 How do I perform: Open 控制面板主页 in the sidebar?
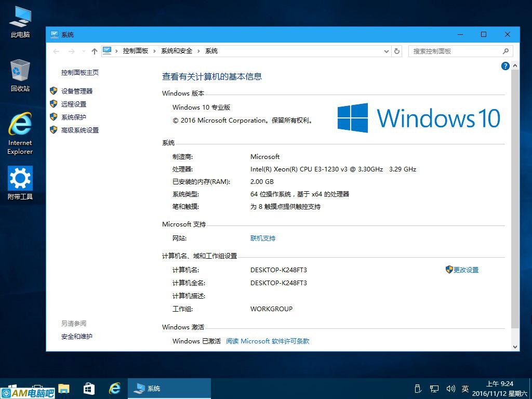tap(79, 73)
